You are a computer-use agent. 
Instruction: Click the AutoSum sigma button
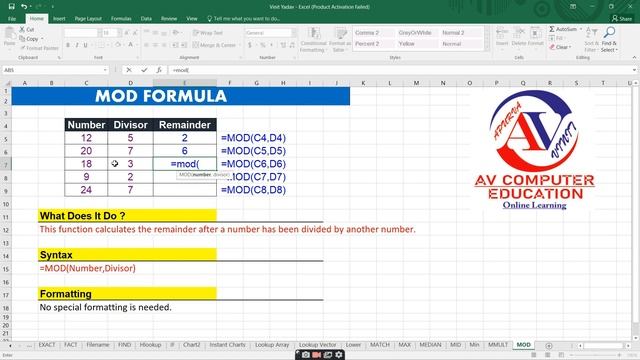click(x=562, y=29)
